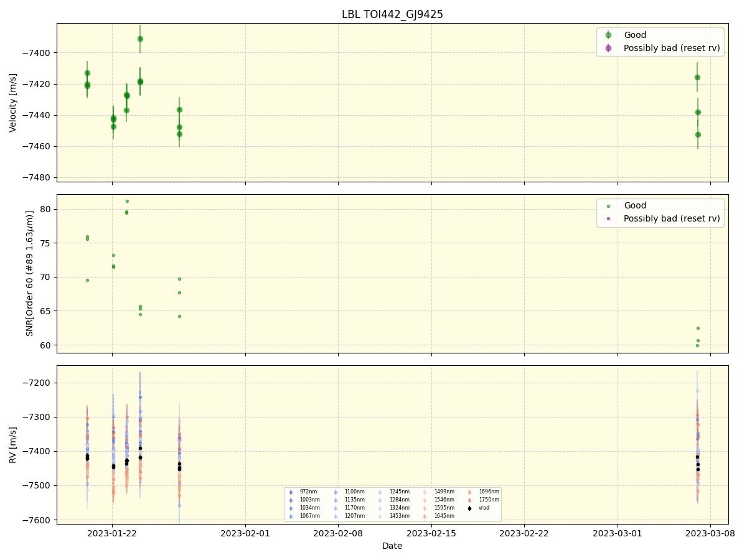Click the −7400 velocity tick label

[x=38, y=53]
